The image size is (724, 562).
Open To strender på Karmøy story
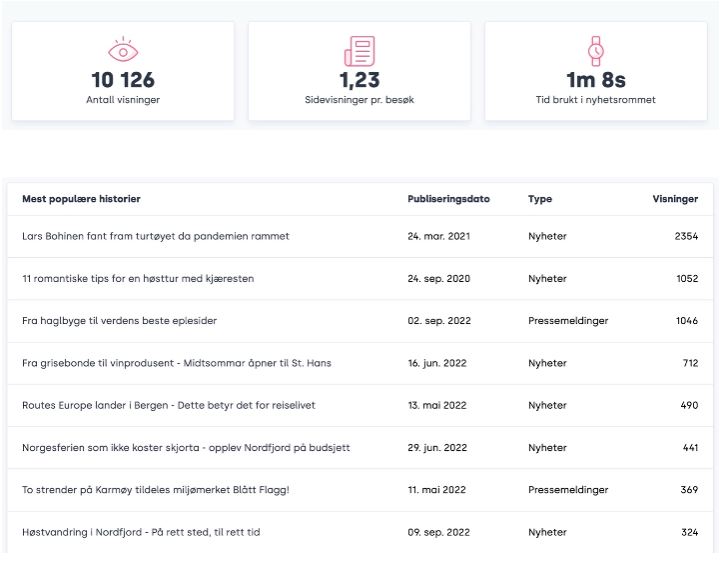[155, 490]
